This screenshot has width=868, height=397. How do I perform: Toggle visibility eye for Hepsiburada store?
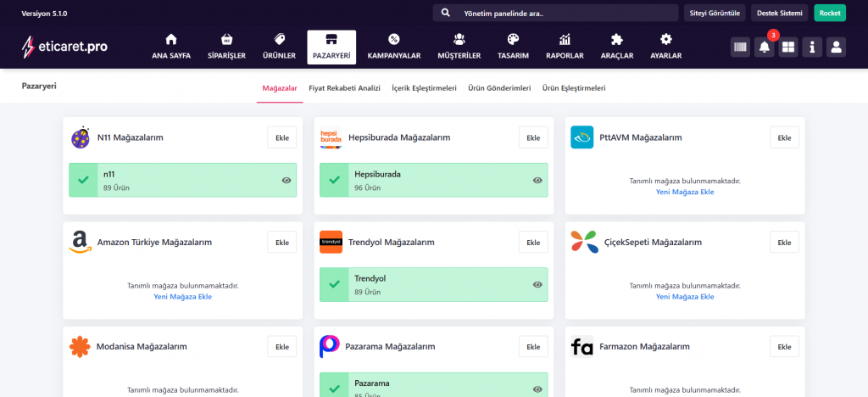click(537, 181)
